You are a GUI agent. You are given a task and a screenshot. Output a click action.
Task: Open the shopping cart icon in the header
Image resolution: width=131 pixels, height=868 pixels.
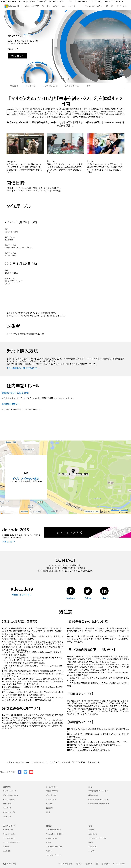112,6
